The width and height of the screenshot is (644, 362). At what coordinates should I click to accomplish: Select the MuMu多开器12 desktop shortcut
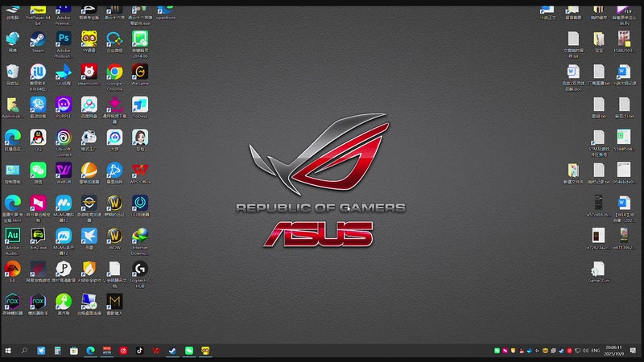[x=64, y=241]
